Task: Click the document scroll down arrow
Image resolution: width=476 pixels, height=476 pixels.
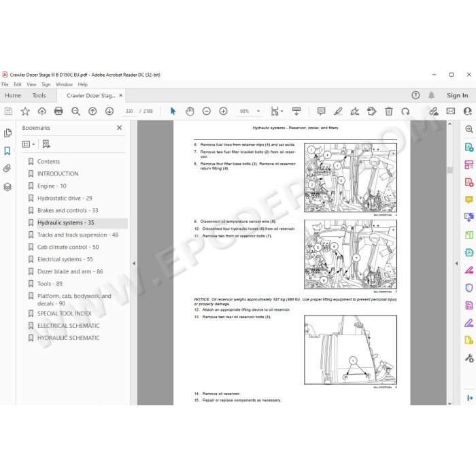Action: coord(449,403)
